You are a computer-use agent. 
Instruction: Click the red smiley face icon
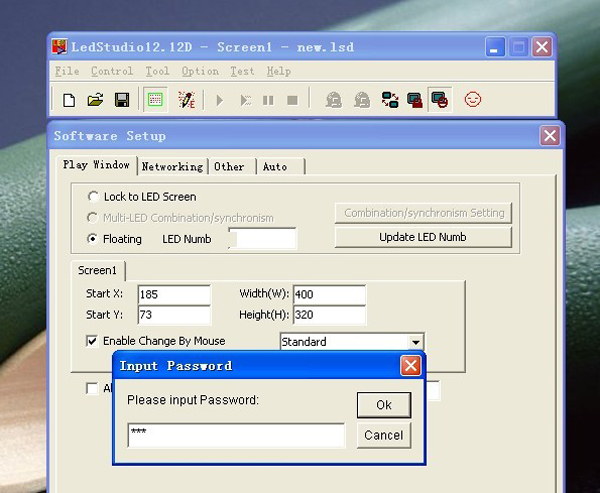[x=473, y=100]
